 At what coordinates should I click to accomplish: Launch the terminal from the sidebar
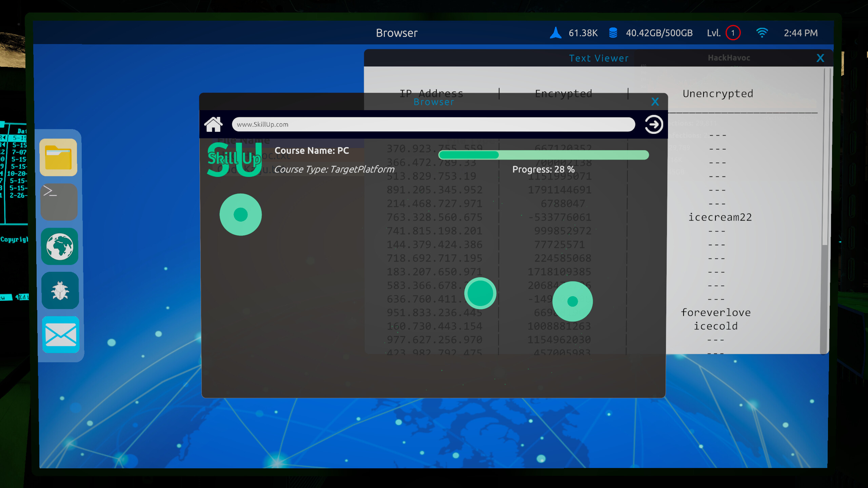pyautogui.click(x=59, y=202)
